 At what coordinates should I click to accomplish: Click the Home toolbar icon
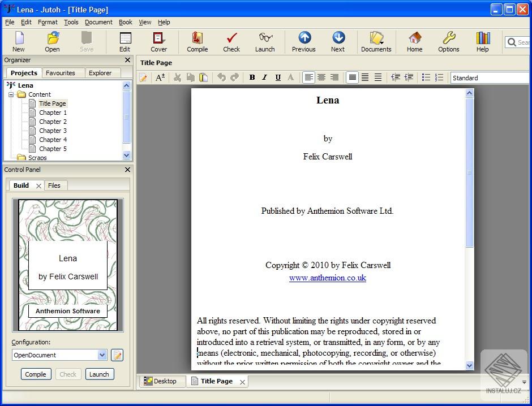click(x=415, y=42)
